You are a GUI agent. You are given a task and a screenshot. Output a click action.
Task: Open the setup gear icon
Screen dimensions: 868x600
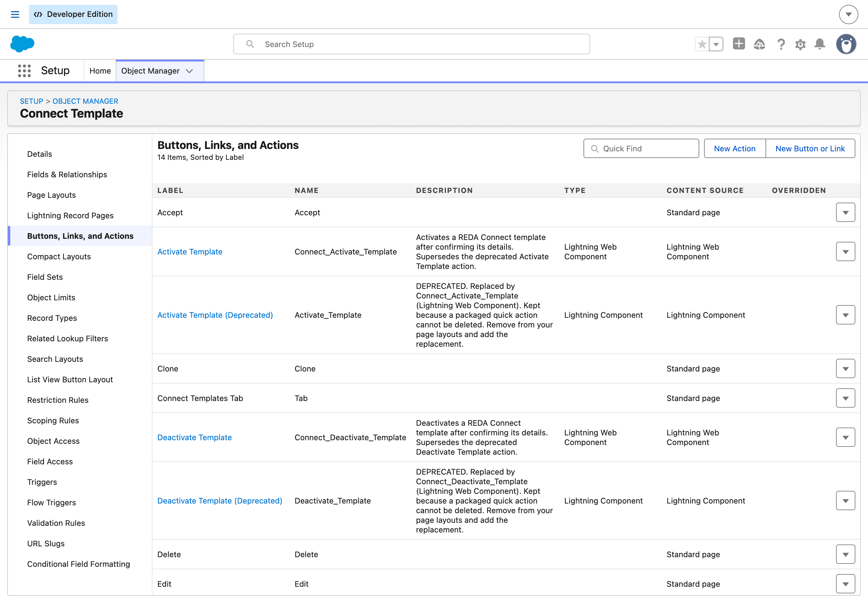(800, 44)
